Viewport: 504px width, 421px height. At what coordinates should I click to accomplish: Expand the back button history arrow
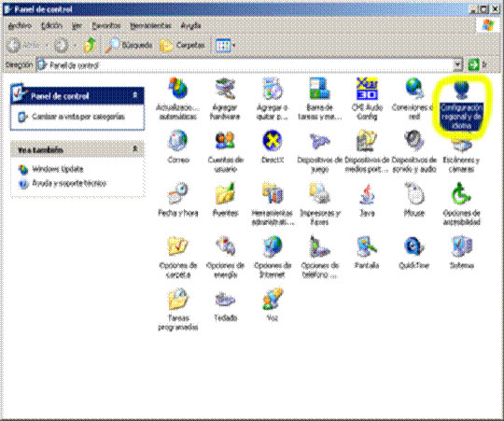coord(47,46)
